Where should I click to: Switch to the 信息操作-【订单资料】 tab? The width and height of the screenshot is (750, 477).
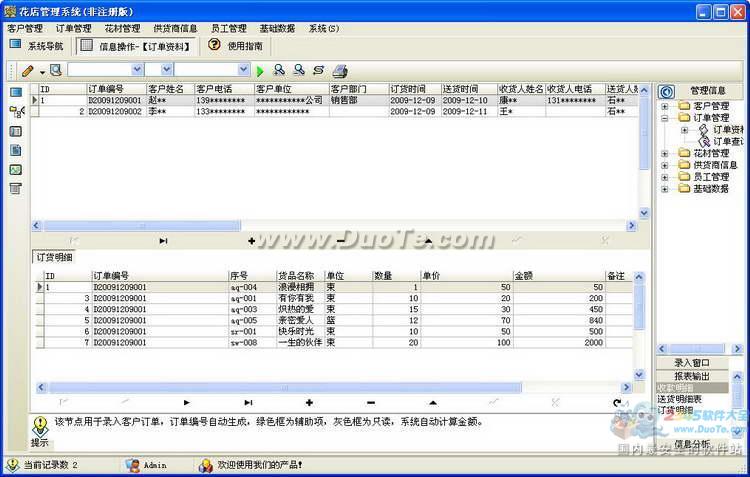pos(136,46)
